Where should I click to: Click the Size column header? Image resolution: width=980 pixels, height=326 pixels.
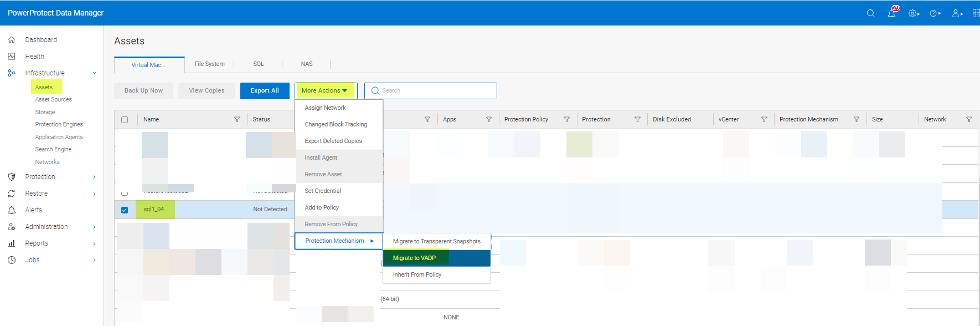[878, 119]
